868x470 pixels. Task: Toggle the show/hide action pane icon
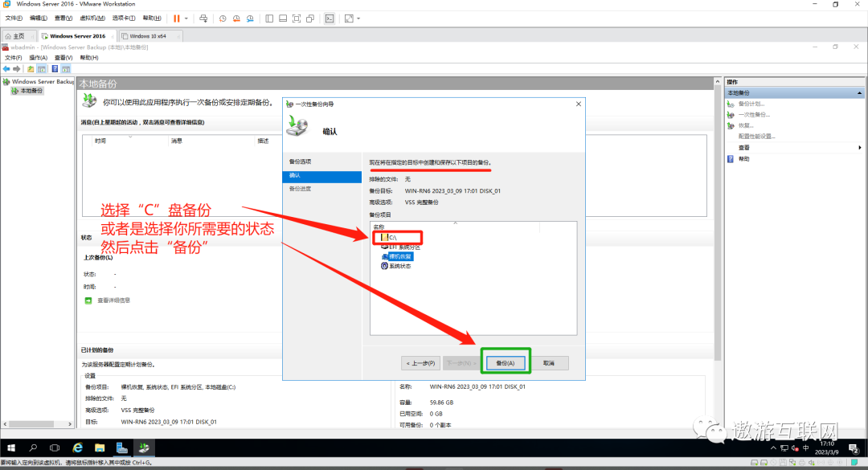[66, 69]
